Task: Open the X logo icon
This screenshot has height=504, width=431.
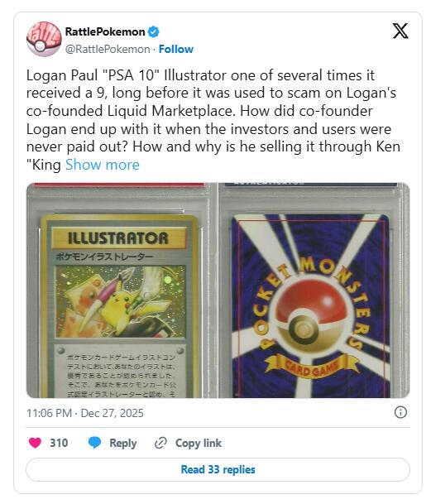Action: [400, 31]
